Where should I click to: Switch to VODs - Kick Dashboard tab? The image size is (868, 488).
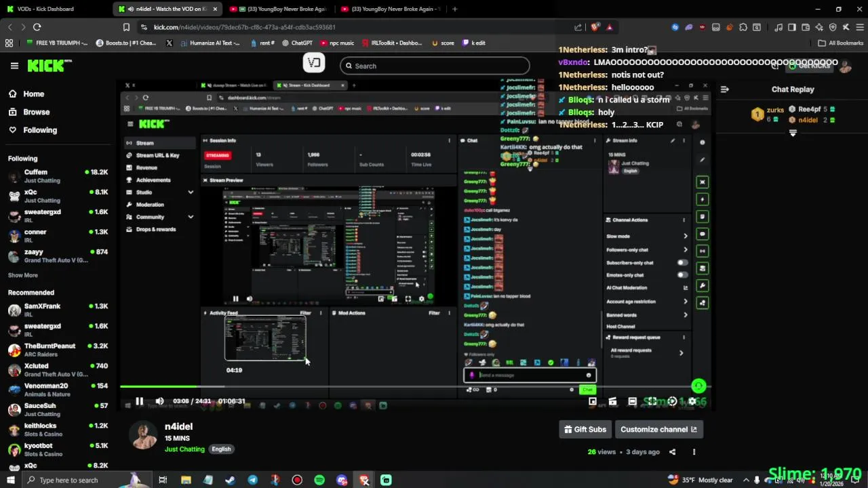pos(54,9)
